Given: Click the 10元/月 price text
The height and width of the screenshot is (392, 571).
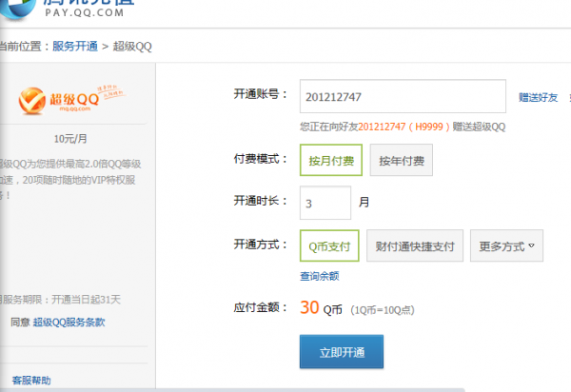Looking at the screenshot, I should click(x=70, y=139).
